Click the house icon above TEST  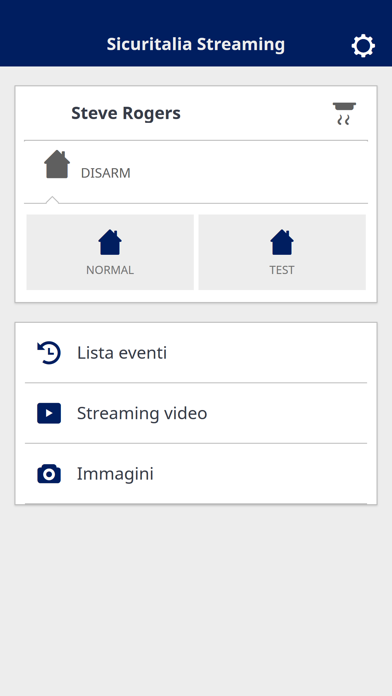282,242
